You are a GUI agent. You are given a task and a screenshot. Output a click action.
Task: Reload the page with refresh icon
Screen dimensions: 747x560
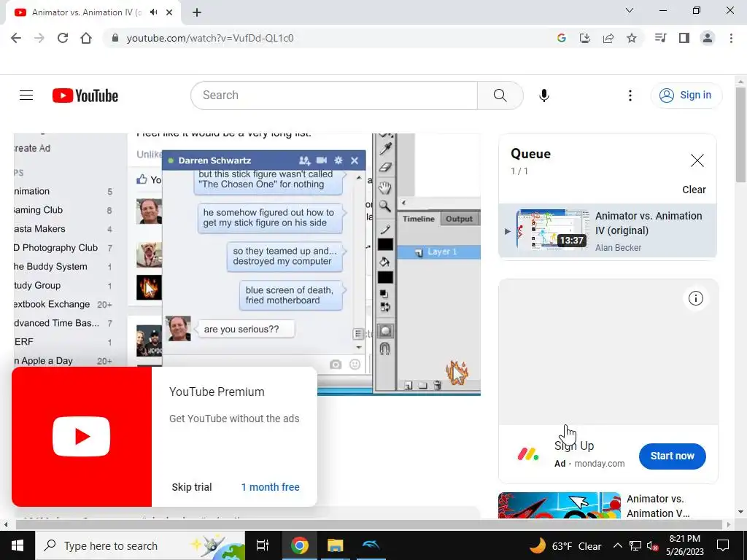coord(63,38)
